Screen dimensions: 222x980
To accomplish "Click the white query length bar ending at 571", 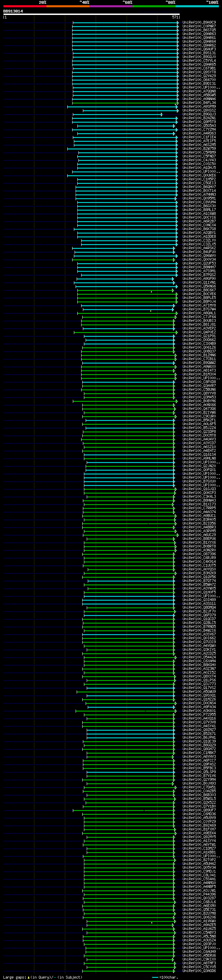I will (x=92, y=14).
